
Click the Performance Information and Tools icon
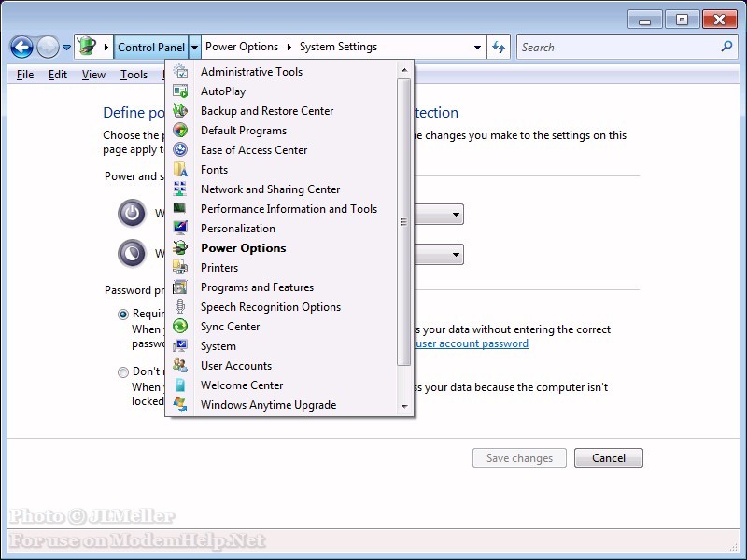coord(180,208)
